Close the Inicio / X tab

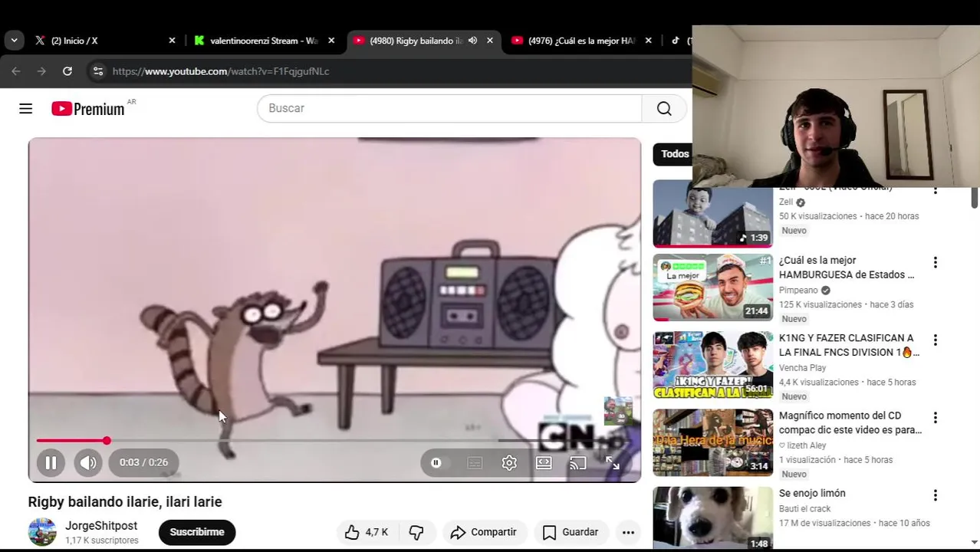pos(172,41)
